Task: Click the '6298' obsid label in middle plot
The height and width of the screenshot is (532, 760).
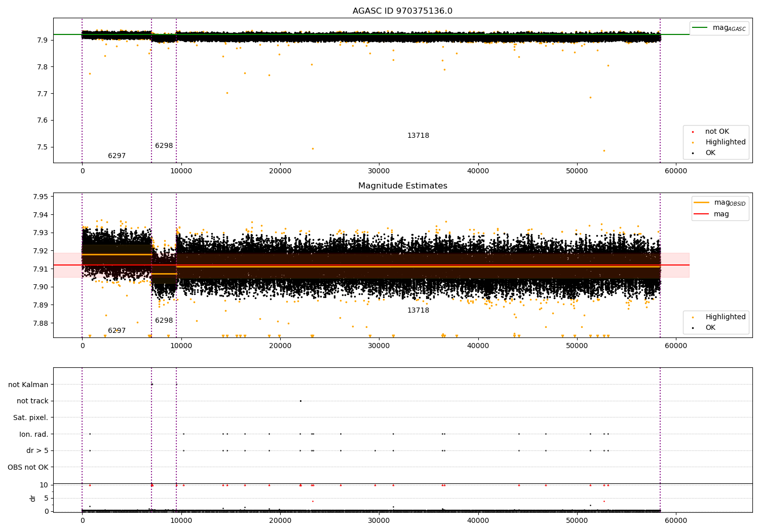Action: click(164, 321)
